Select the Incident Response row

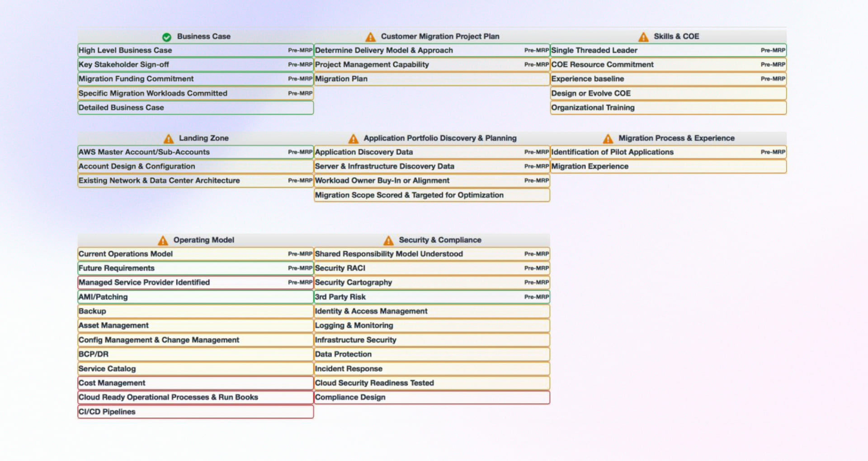click(x=432, y=369)
